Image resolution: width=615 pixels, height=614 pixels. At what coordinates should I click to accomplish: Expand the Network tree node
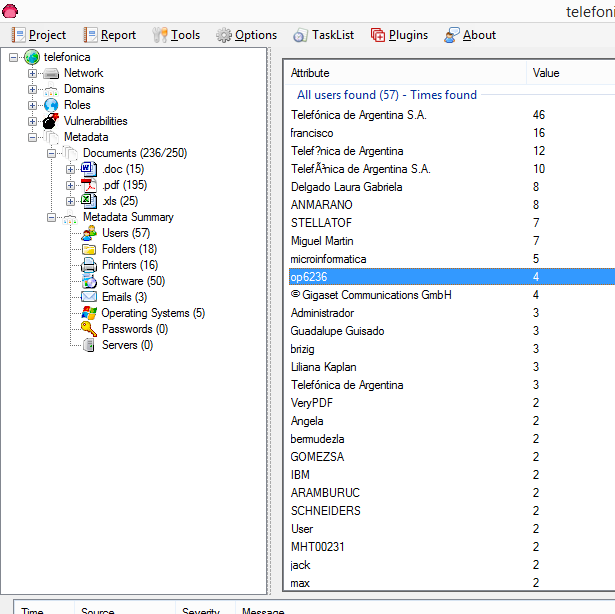pos(33,73)
